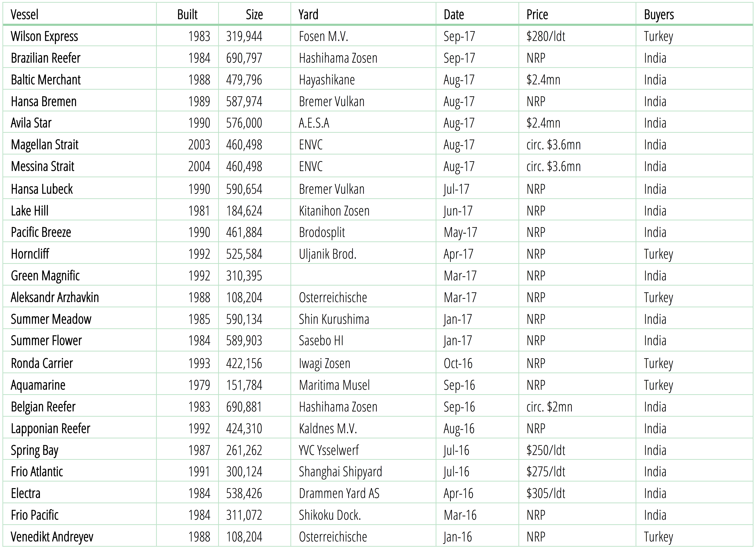Screen dimensions: 756x551
Task: Click the Vessel column header
Action: point(24,15)
